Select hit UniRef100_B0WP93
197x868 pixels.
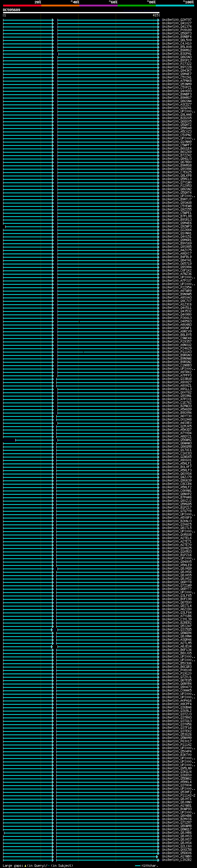pos(176,809)
